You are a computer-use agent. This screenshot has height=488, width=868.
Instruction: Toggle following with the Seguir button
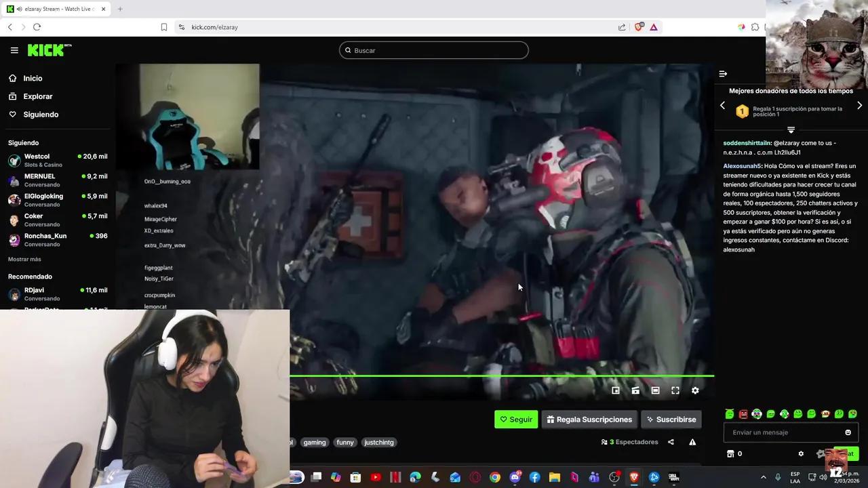[516, 420]
